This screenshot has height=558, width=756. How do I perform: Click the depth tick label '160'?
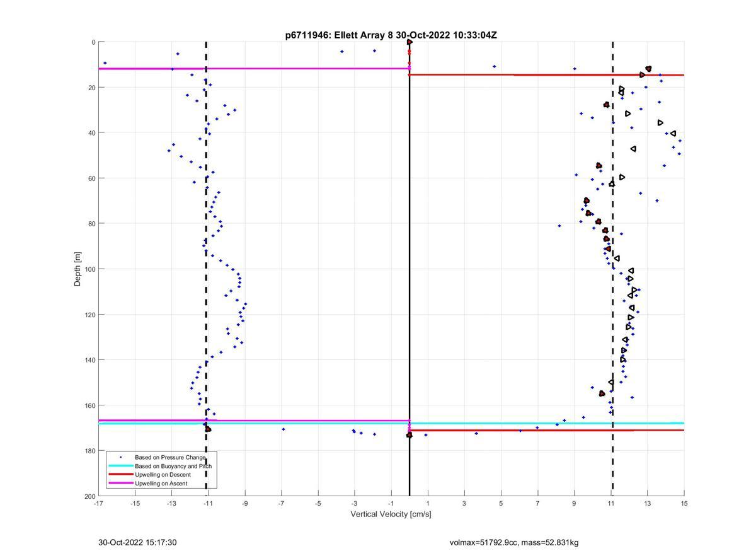pos(90,405)
